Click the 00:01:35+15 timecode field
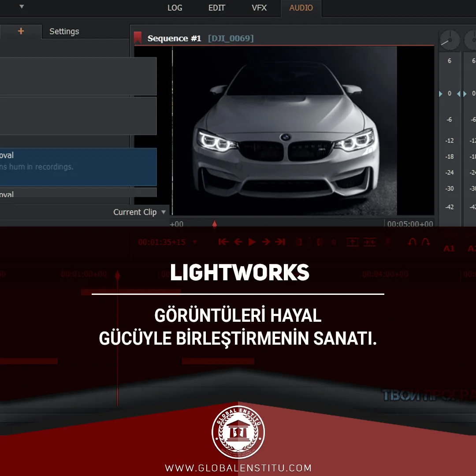This screenshot has width=476, height=476. pos(162,242)
